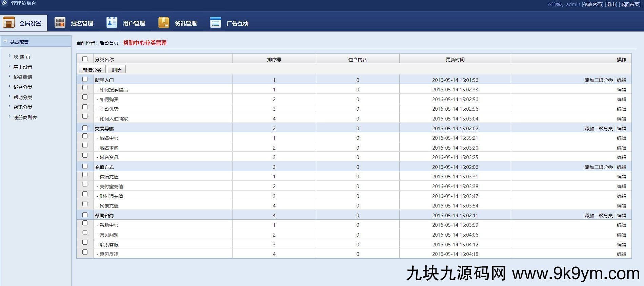
Task: Click 添加二级分类 for 交易导航
Action: click(x=599, y=129)
